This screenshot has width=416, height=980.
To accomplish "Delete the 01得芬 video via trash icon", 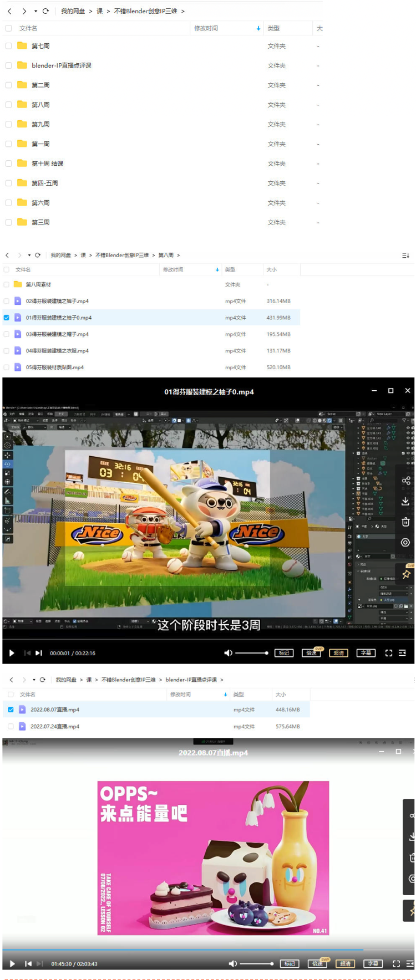I will pyautogui.click(x=406, y=522).
